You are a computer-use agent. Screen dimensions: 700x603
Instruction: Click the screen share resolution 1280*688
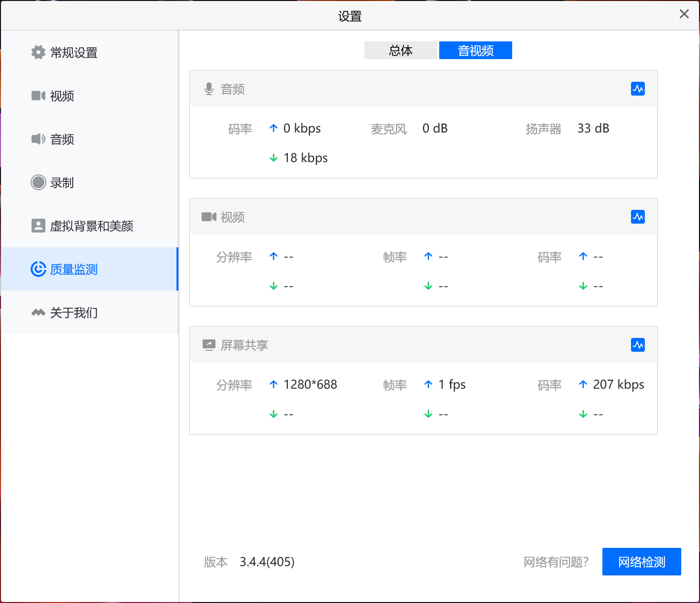(311, 385)
